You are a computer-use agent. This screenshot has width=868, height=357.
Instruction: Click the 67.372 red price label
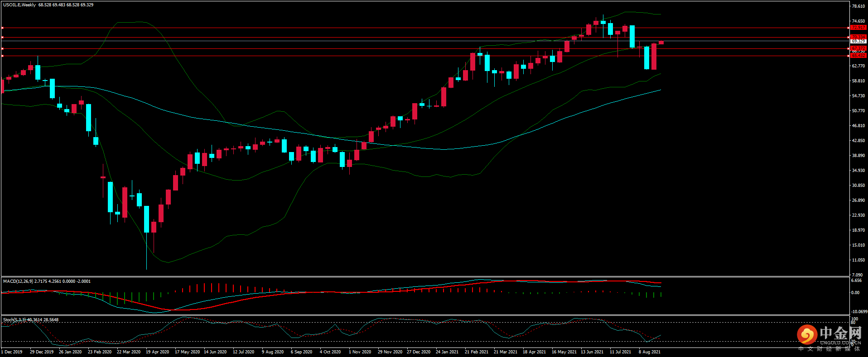(858, 48)
